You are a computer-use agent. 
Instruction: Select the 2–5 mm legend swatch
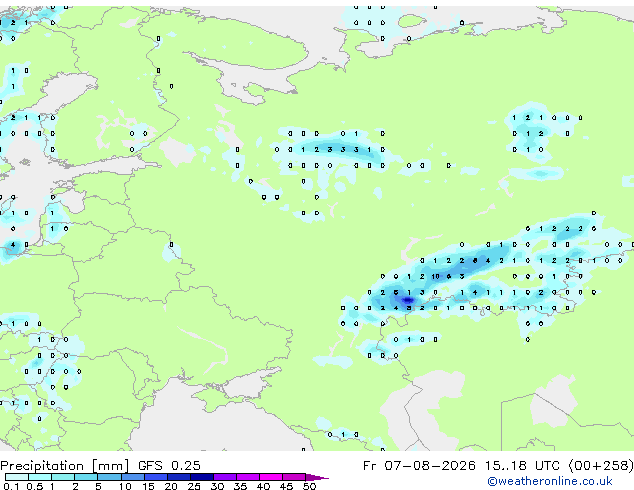tap(86, 477)
